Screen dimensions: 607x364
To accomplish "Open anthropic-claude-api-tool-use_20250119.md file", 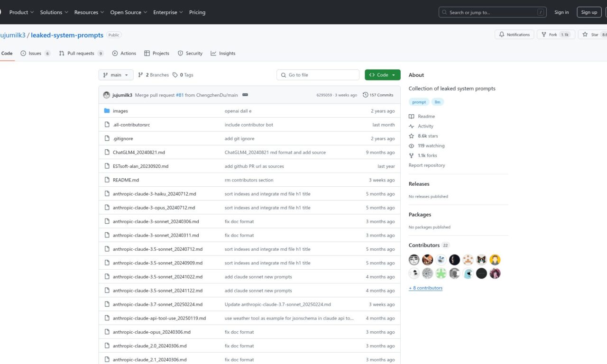I will [x=159, y=318].
